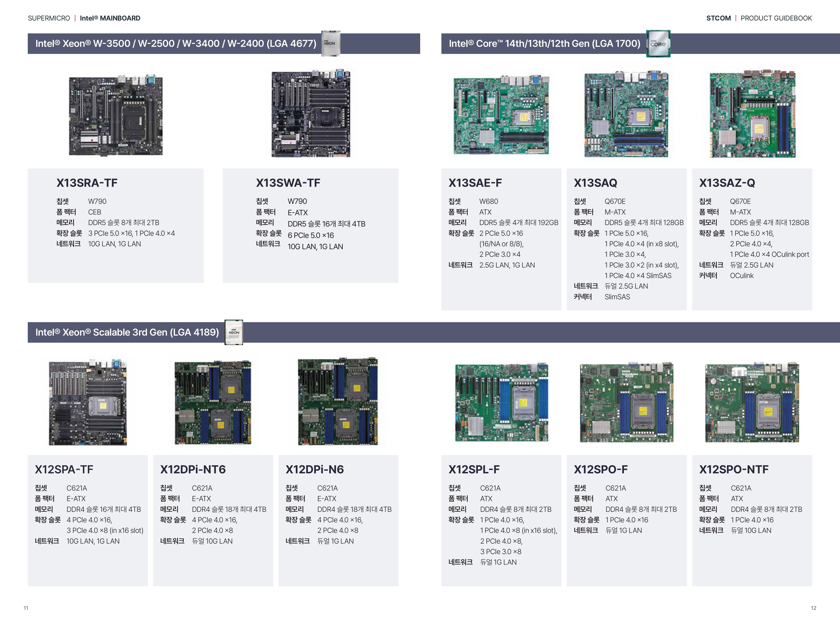
Task: Click '2.5G LAN, 1G LAN' network spec
Action: coord(507,265)
